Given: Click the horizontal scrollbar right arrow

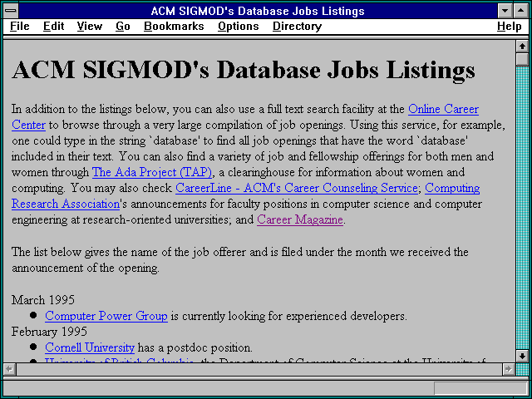Looking at the screenshot, I should [x=508, y=369].
